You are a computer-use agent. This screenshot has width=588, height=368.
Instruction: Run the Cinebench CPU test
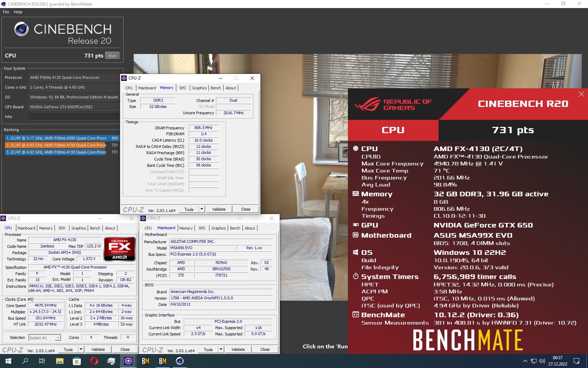(112, 56)
